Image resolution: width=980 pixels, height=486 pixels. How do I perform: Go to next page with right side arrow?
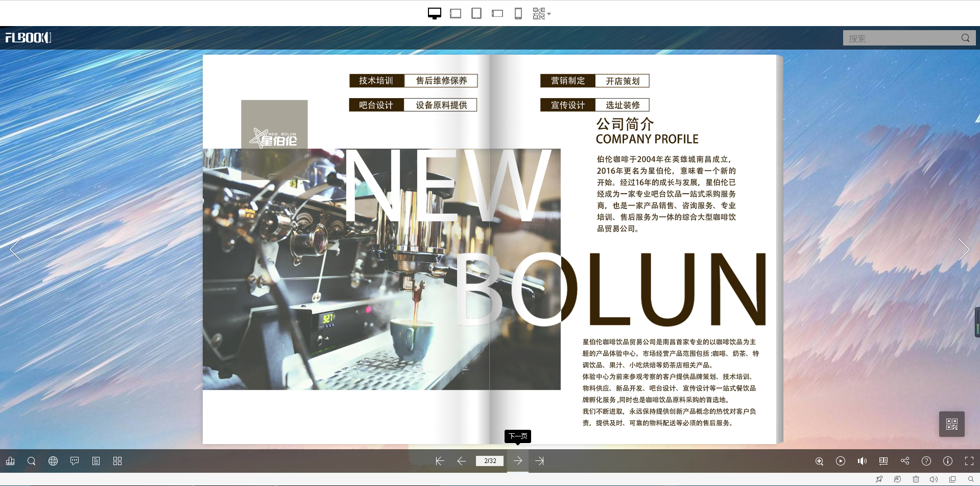pos(963,249)
